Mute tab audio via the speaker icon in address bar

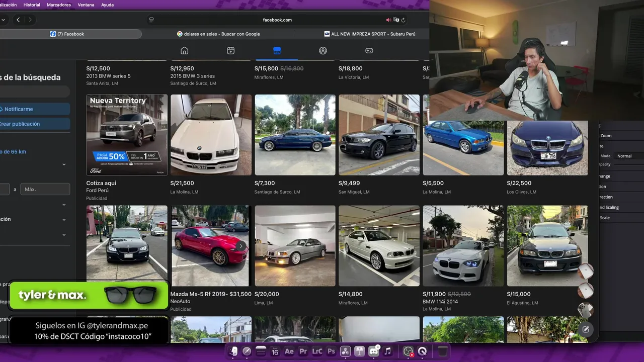(x=388, y=20)
